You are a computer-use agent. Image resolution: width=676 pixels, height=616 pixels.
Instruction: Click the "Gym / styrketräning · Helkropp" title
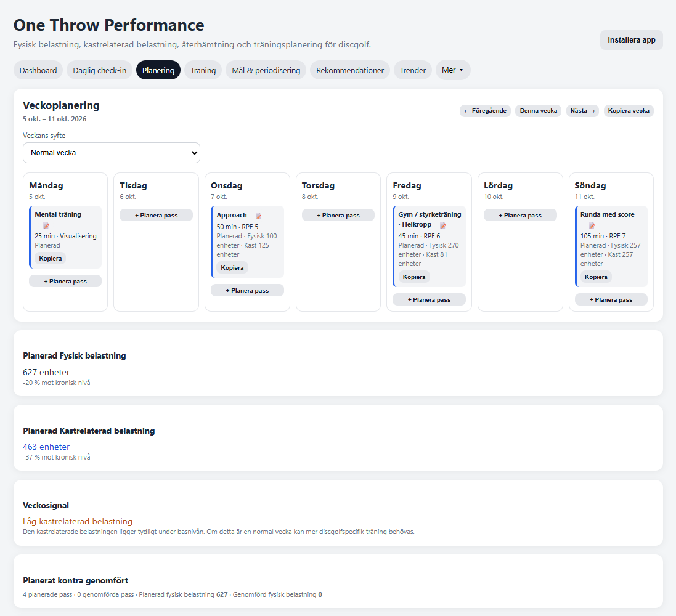pos(430,219)
